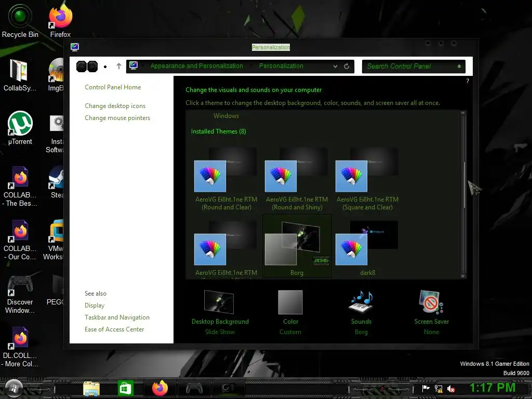The image size is (532, 399).
Task: Open the recent locations dropdown dot
Action: click(x=105, y=67)
